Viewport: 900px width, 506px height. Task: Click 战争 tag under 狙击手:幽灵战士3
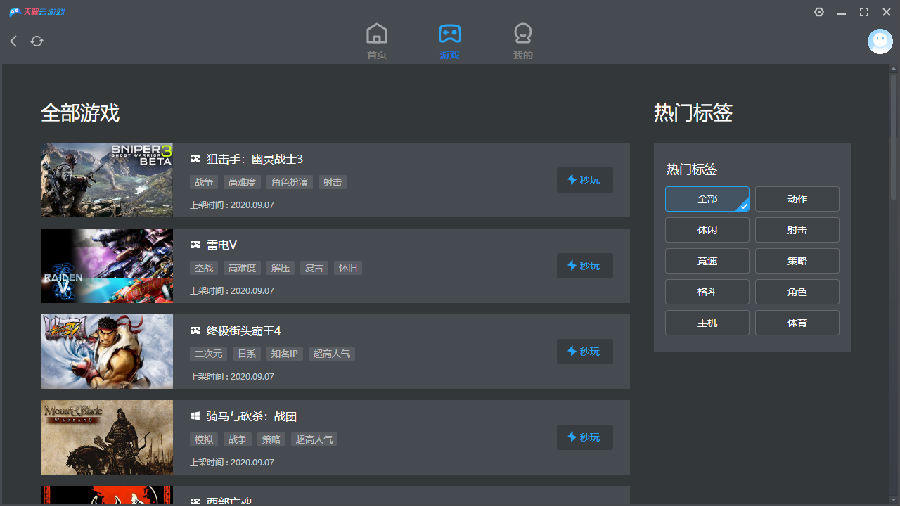point(204,182)
